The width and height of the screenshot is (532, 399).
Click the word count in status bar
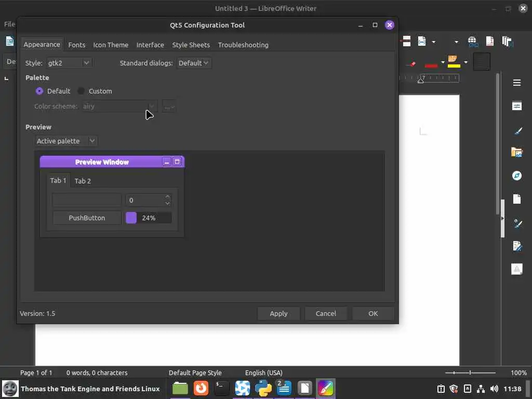pos(97,373)
